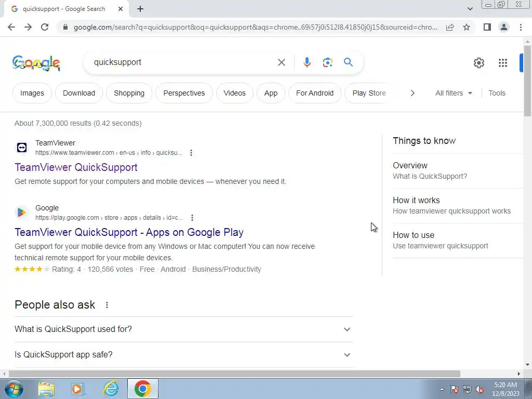532x399 pixels.
Task: Click the Google holiday logo
Action: point(36,63)
